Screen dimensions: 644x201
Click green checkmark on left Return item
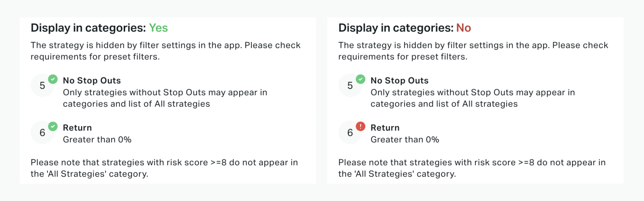(53, 126)
